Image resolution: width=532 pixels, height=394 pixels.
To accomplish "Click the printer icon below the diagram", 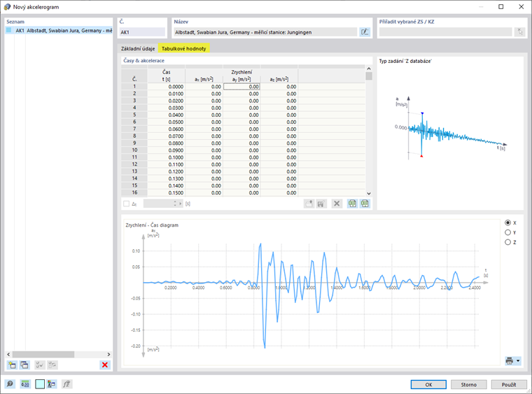I will click(x=510, y=361).
